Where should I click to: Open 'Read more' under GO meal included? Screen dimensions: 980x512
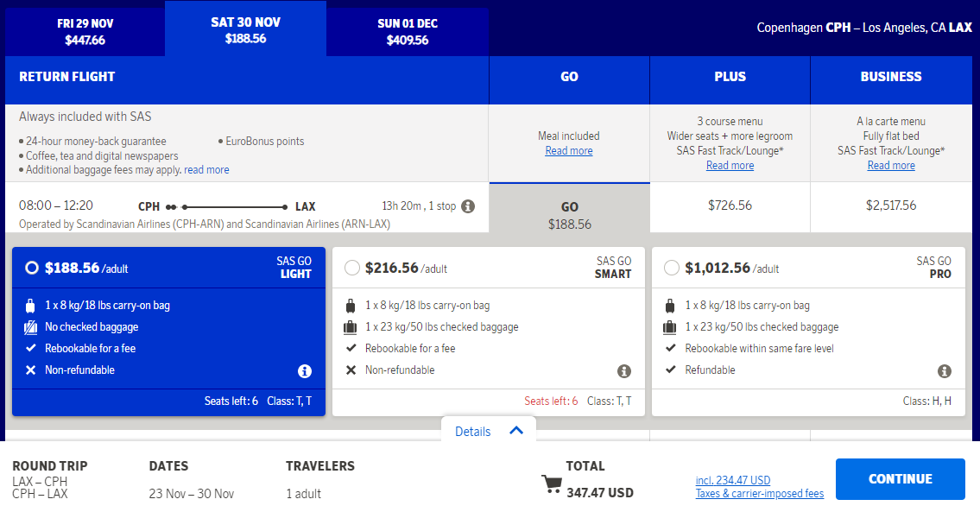[569, 150]
